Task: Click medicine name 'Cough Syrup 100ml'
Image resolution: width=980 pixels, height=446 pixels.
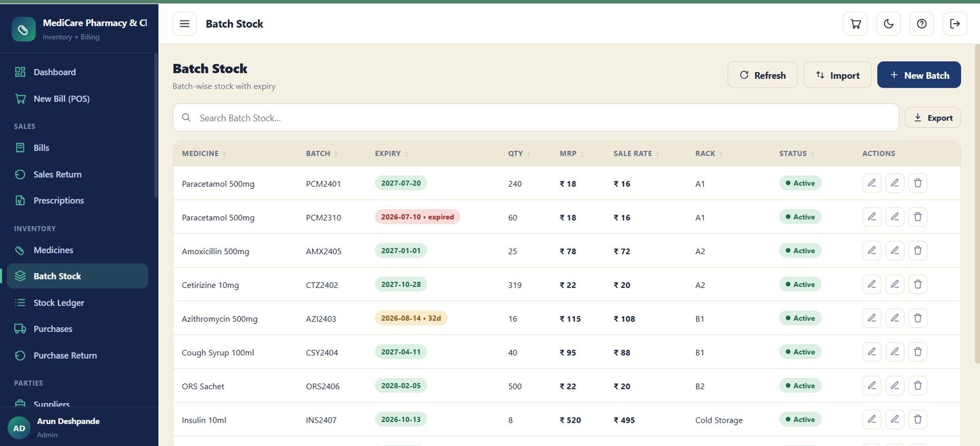Action: point(217,353)
